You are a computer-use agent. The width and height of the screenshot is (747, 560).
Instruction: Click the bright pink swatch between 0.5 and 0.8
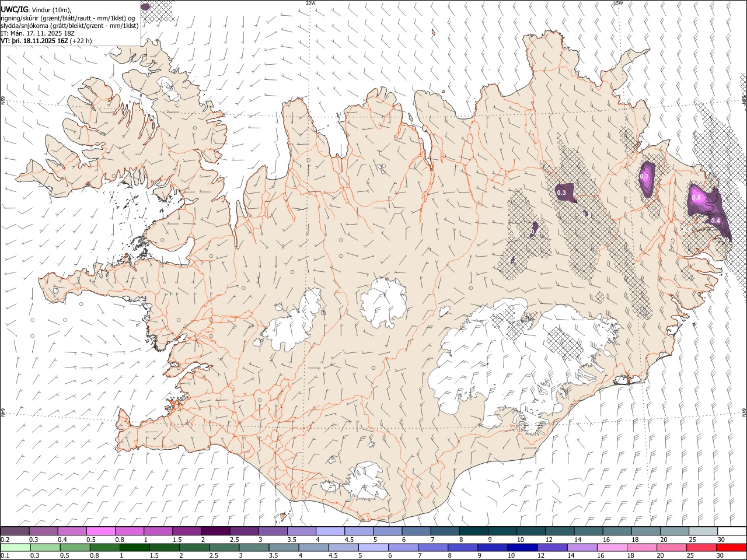[x=101, y=531]
